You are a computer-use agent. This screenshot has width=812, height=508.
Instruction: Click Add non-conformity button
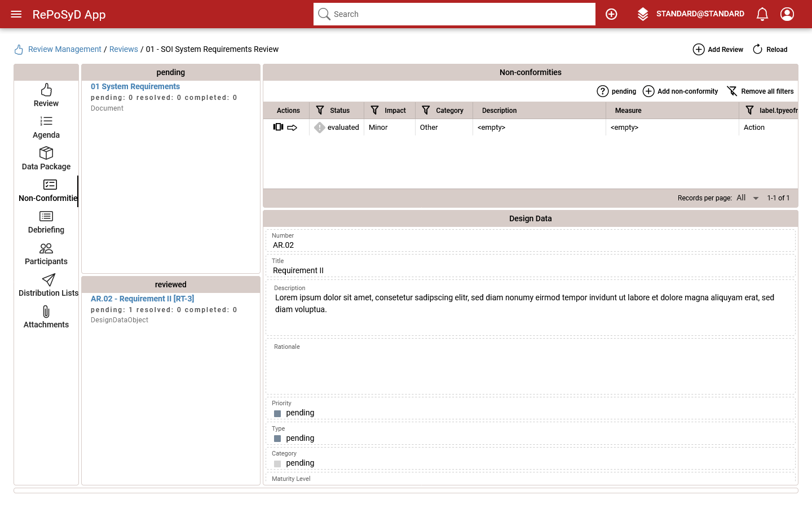[681, 91]
